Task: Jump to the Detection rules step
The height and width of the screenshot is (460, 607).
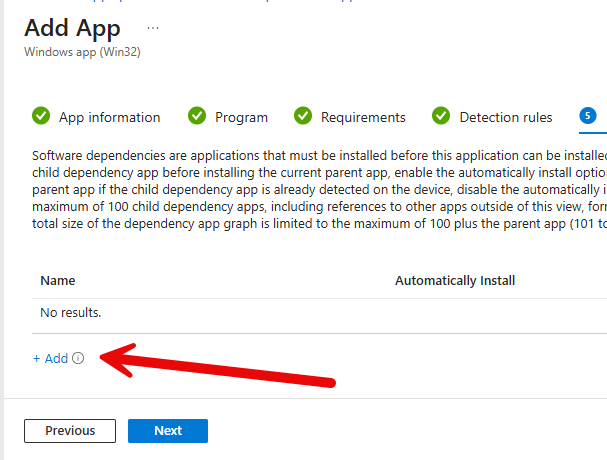Action: [505, 117]
